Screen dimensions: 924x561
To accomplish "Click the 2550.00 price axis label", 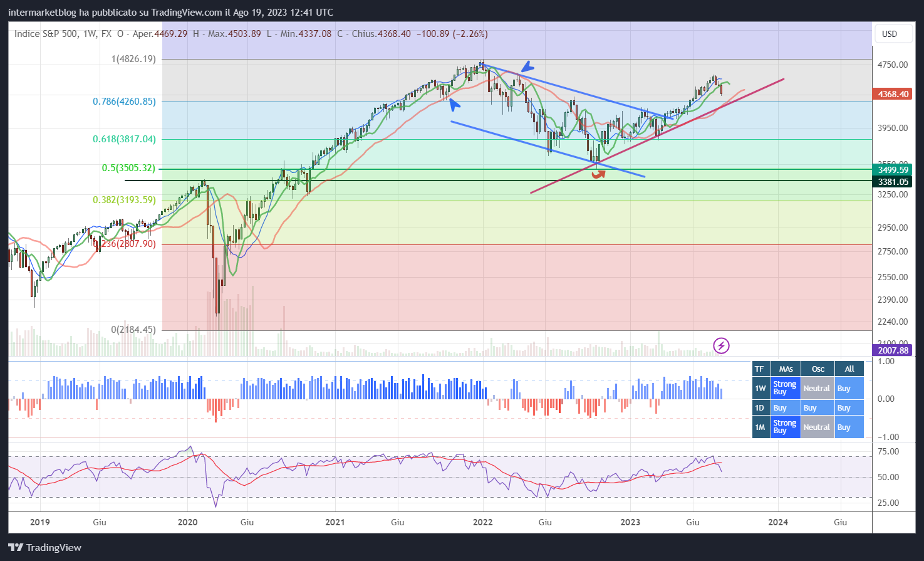I will point(893,277).
